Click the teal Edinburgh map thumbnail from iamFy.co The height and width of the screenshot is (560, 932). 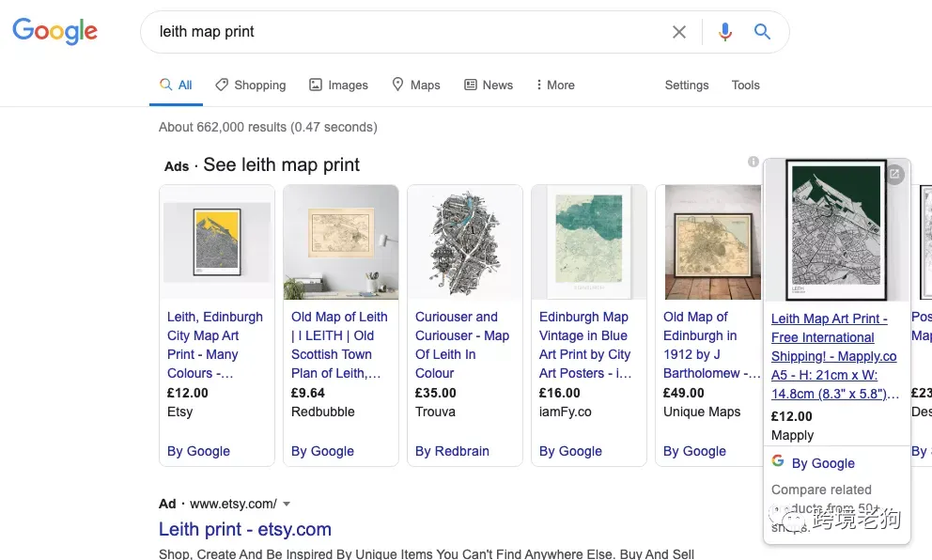588,242
